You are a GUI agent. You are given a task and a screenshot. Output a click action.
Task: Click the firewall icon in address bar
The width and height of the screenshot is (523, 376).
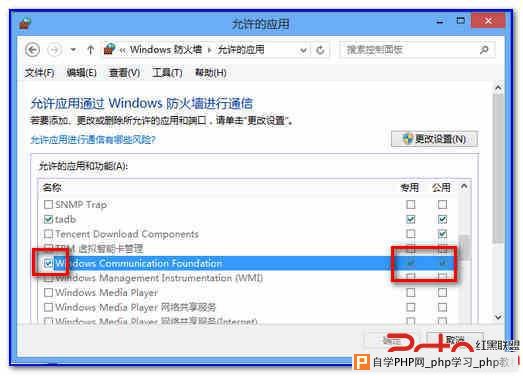[110, 49]
